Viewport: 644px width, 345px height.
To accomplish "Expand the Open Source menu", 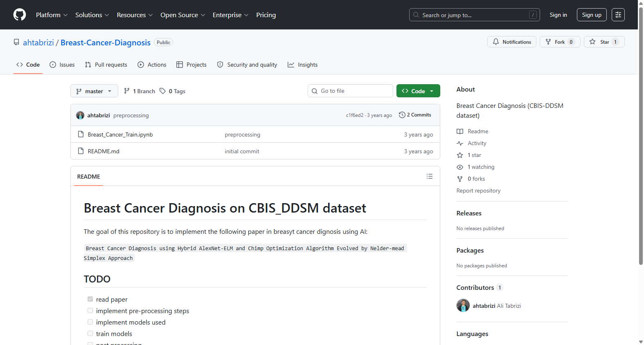I will (x=182, y=15).
